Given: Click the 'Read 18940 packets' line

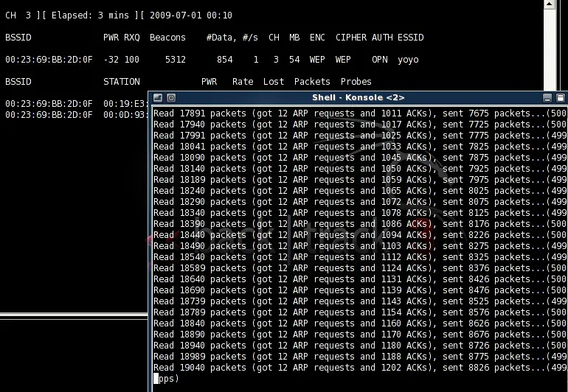Looking at the screenshot, I should point(360,346).
